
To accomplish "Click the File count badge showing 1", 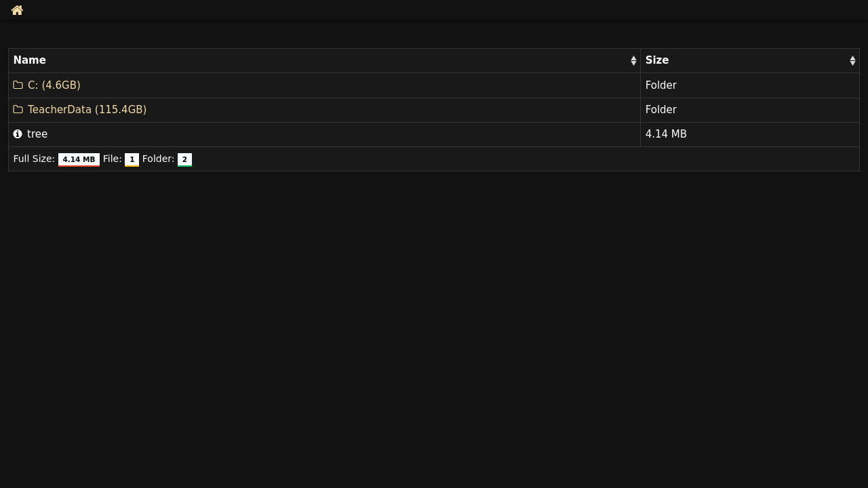I will (132, 160).
